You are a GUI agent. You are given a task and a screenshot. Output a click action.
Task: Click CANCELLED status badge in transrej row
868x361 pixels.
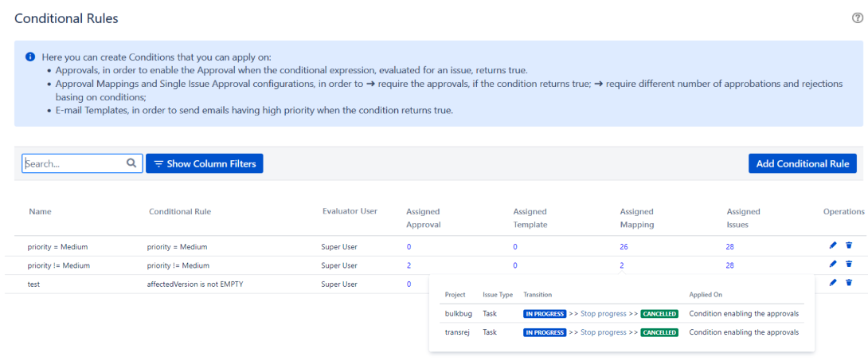click(659, 332)
